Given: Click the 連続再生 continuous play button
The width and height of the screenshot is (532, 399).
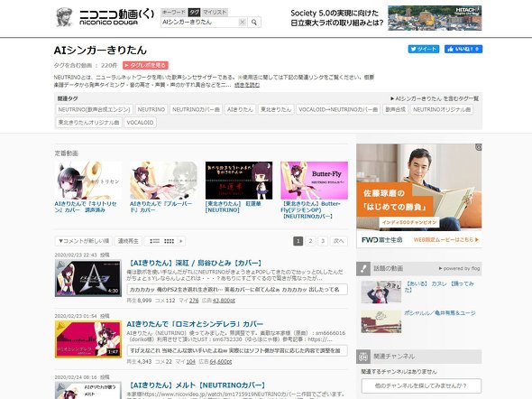Looking at the screenshot, I should click(128, 241).
